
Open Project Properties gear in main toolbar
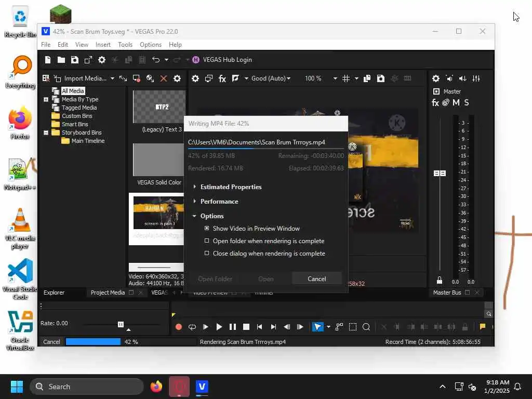(x=102, y=60)
